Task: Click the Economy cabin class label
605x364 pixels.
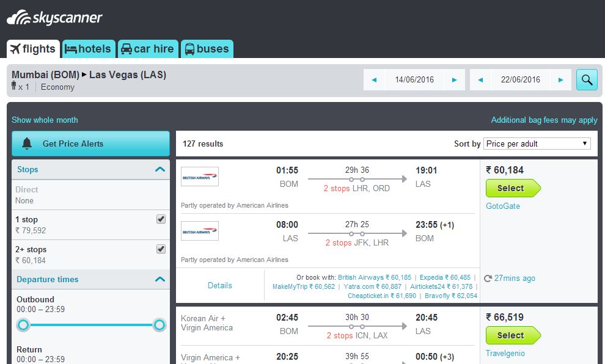Action: tap(57, 87)
